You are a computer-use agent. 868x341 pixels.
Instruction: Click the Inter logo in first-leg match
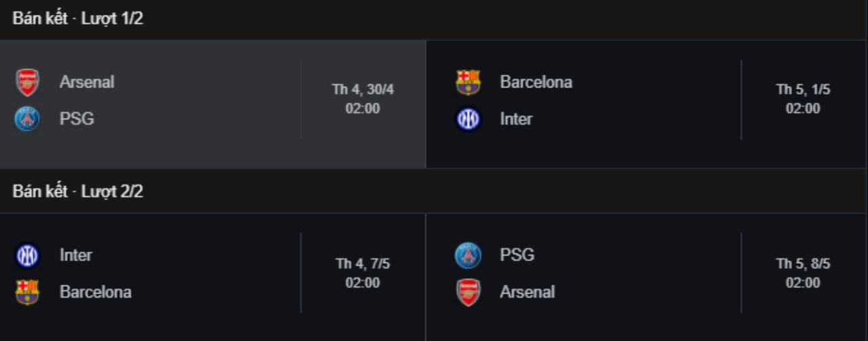pyautogui.click(x=468, y=119)
